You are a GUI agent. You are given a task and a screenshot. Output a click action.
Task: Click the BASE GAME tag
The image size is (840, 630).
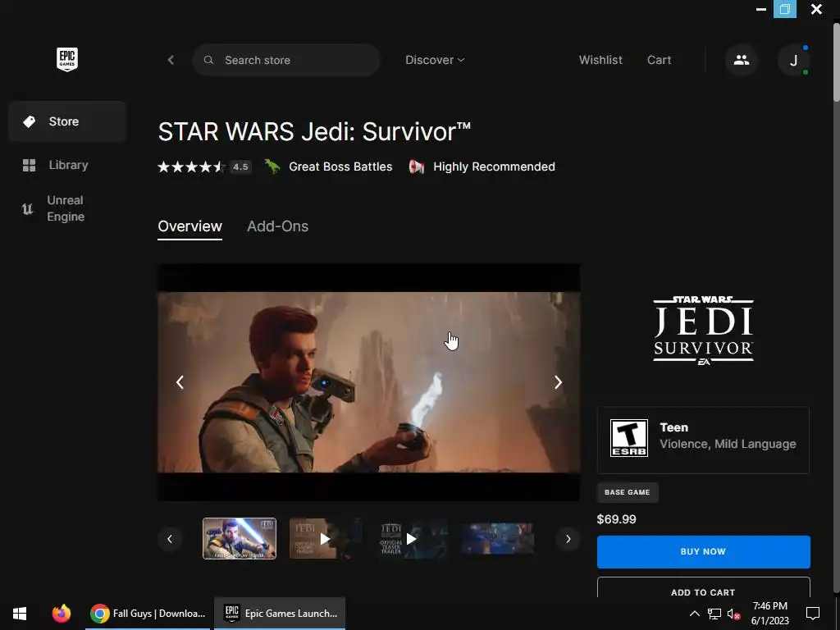628,492
